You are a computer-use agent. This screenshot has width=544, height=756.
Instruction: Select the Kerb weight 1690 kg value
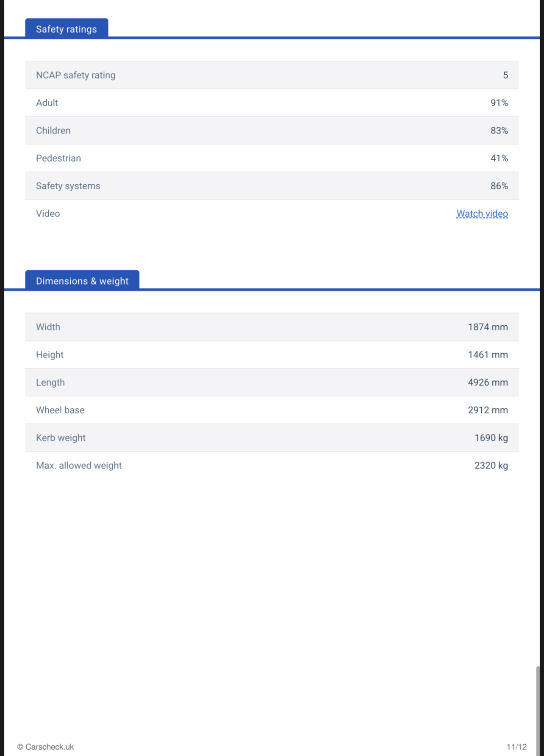point(491,438)
